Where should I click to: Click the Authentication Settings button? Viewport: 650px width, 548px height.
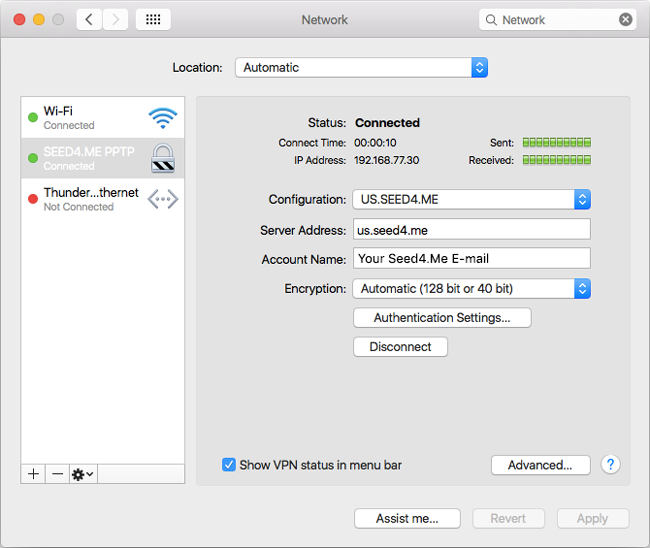442,318
